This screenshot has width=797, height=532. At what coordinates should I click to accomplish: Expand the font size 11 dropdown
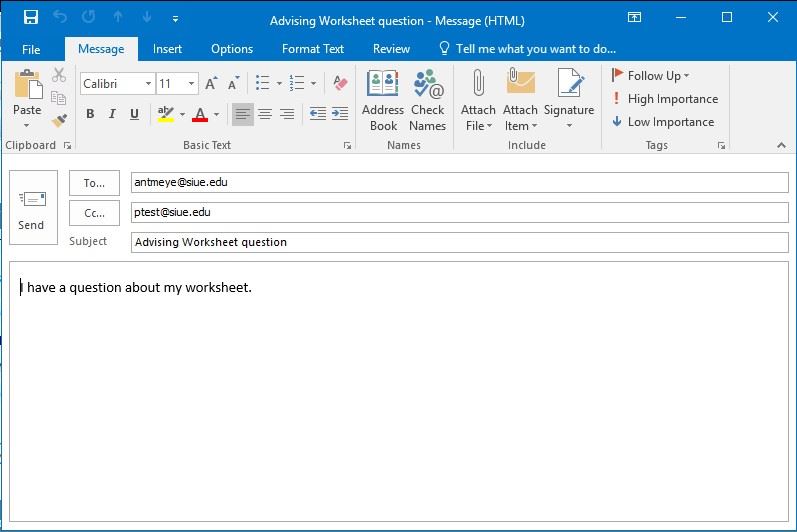click(191, 84)
